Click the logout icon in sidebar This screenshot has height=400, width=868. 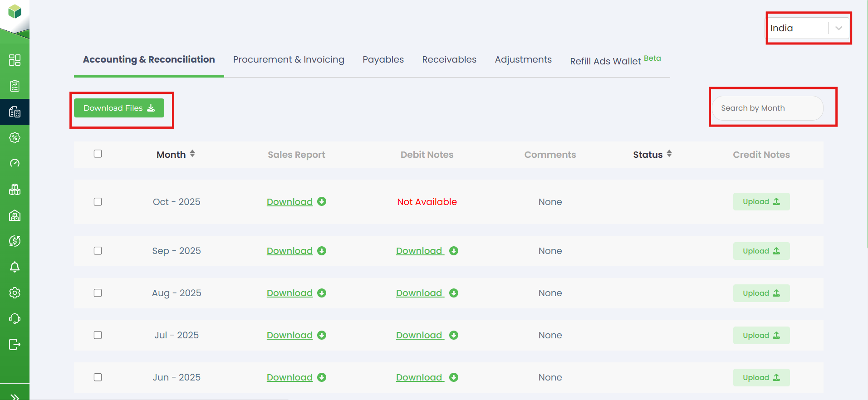[x=15, y=345]
